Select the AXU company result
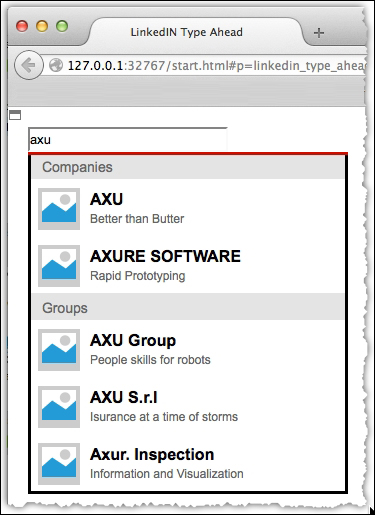 pos(188,209)
